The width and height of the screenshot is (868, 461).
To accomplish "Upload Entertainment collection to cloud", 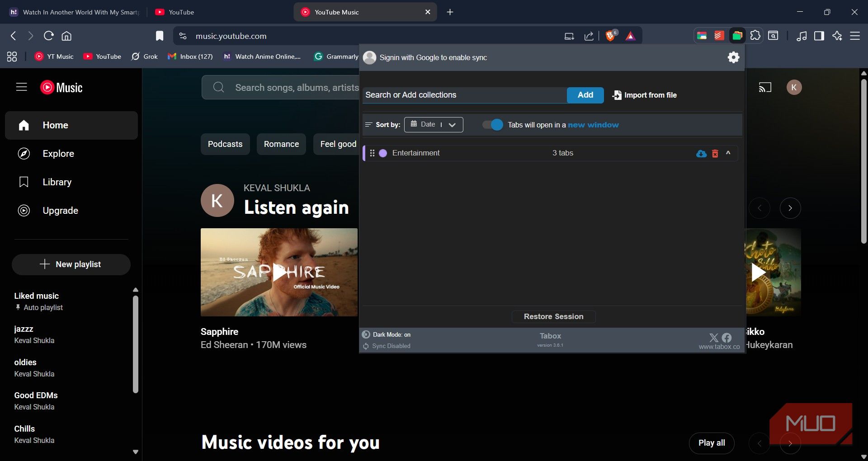I will [701, 154].
